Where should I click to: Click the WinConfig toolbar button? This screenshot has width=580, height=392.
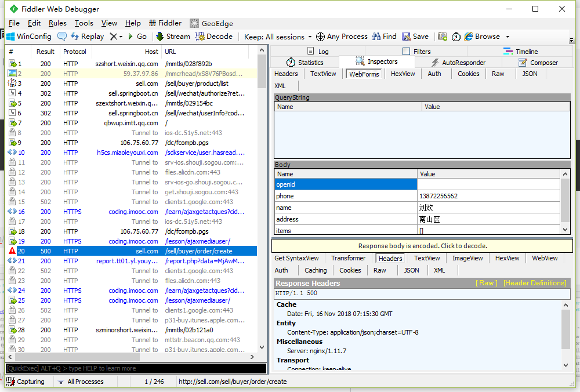pyautogui.click(x=29, y=37)
